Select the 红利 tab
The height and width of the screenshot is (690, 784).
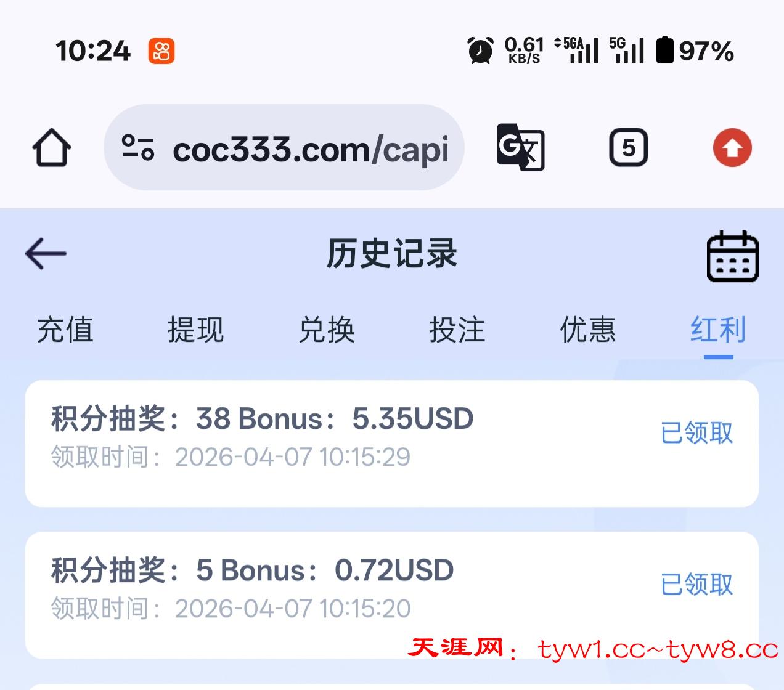(x=719, y=330)
